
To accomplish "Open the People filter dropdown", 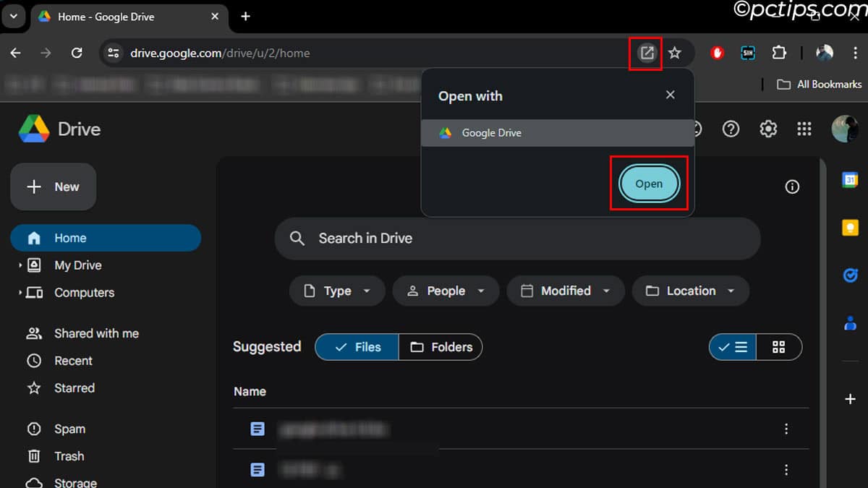I will coord(446,291).
